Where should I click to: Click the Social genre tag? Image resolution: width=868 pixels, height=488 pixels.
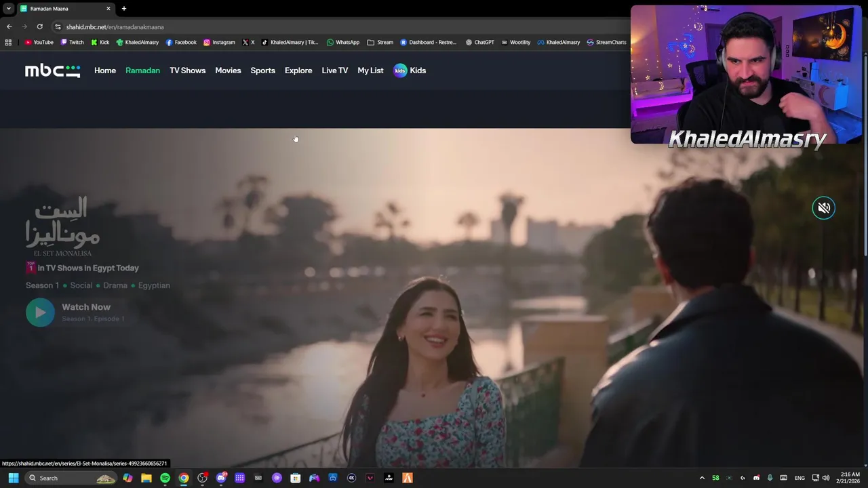pyautogui.click(x=81, y=285)
